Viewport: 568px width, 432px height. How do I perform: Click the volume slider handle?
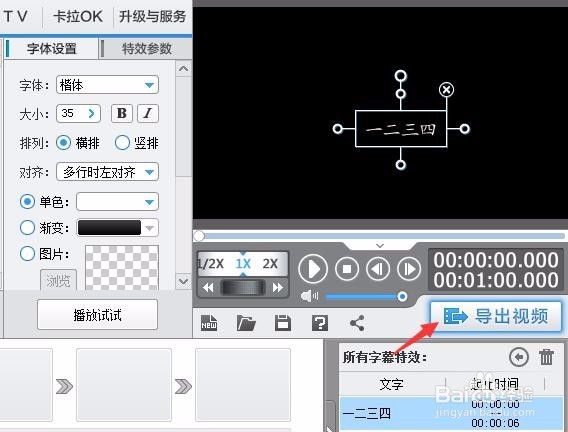(402, 297)
